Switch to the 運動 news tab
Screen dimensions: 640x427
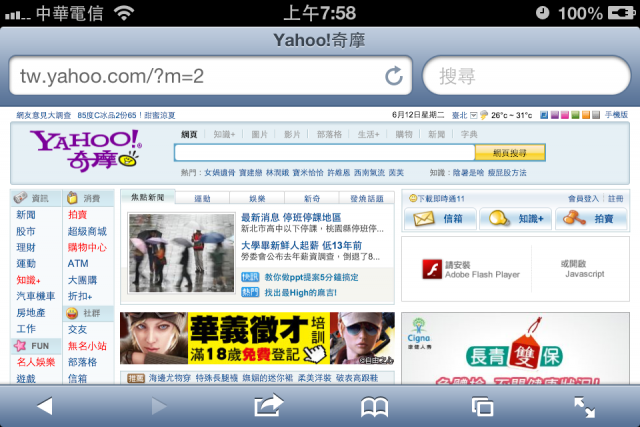202,198
